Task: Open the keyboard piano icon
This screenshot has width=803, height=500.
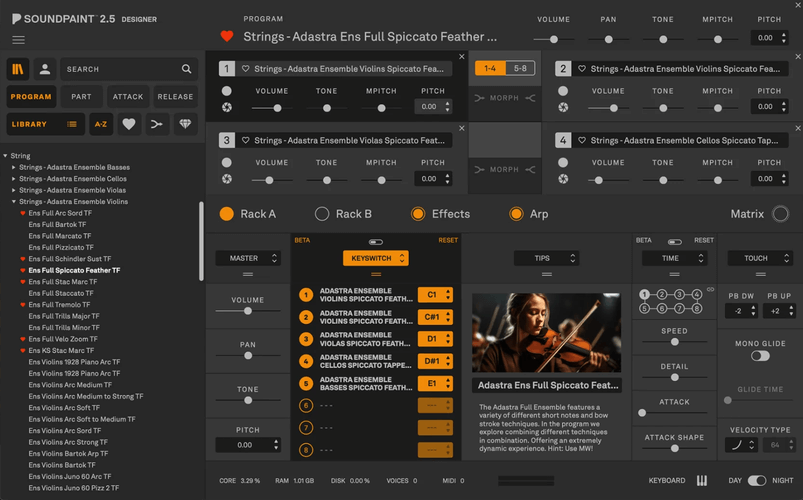Action: 702,481
